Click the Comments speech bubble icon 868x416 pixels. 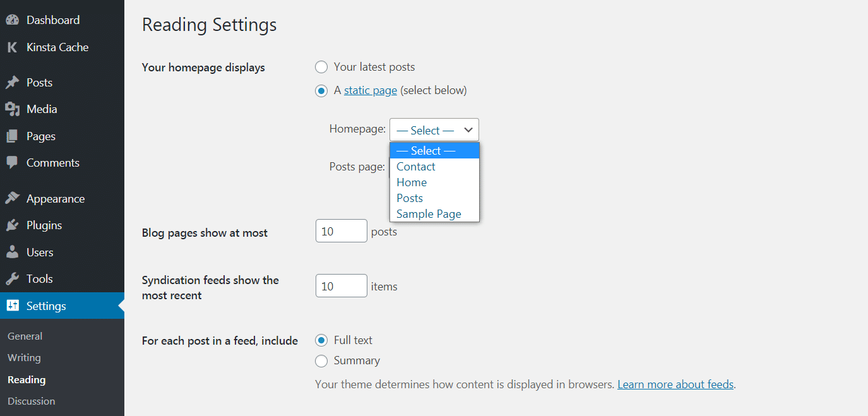[x=12, y=163]
